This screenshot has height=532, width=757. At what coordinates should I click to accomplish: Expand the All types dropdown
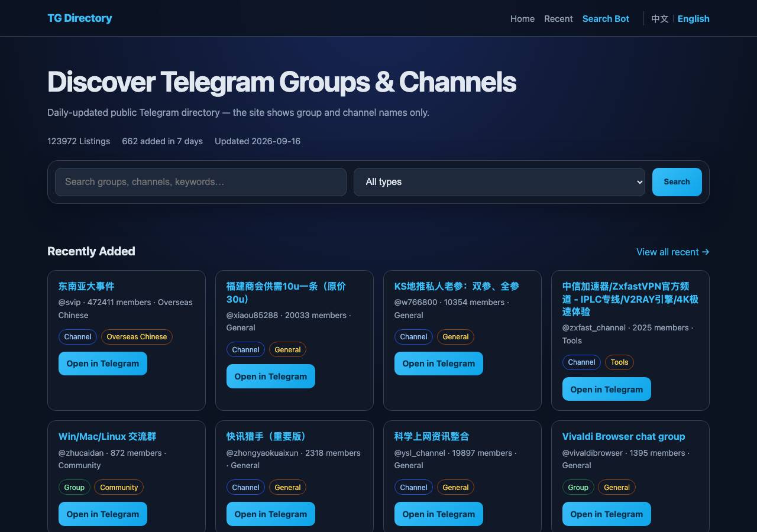click(x=499, y=182)
